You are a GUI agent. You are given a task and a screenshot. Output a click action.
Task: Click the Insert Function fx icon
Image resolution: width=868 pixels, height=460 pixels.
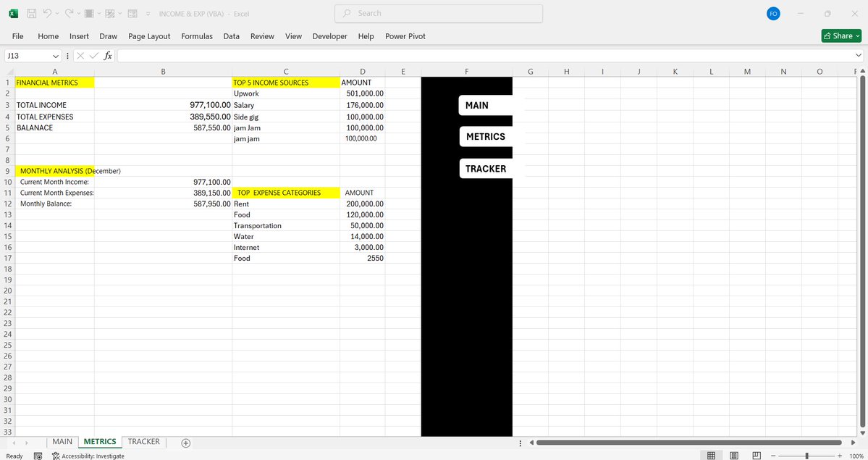pyautogui.click(x=108, y=56)
